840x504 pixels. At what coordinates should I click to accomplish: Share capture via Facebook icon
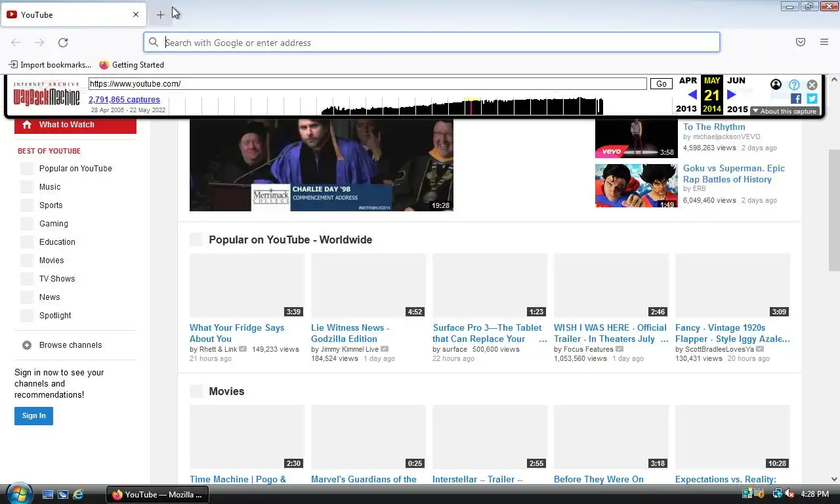pos(795,98)
